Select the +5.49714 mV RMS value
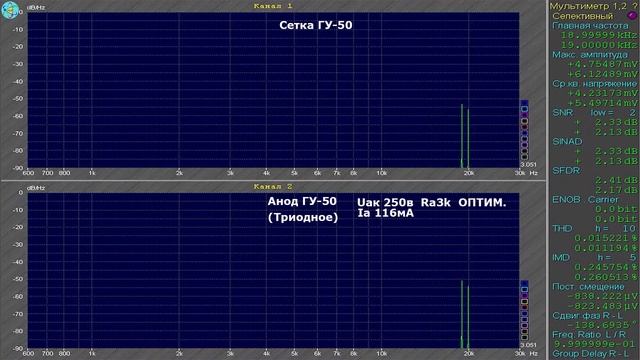This screenshot has width=640, height=360. pos(602,103)
